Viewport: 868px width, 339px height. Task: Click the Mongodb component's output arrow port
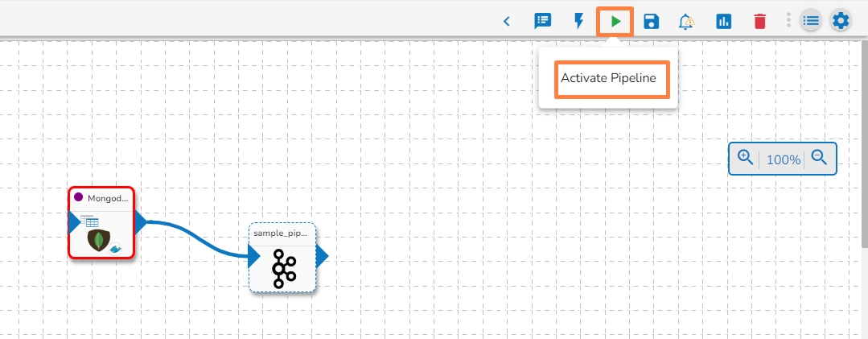point(141,223)
